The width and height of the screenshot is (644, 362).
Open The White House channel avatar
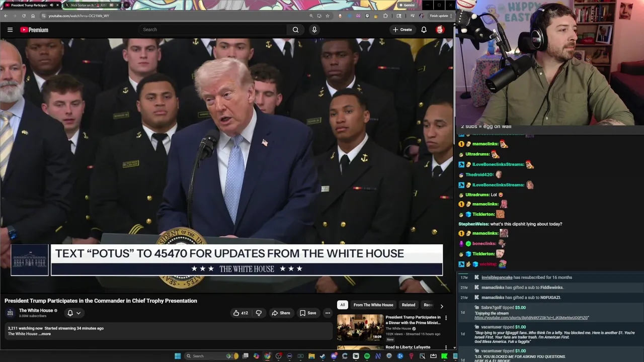10,313
